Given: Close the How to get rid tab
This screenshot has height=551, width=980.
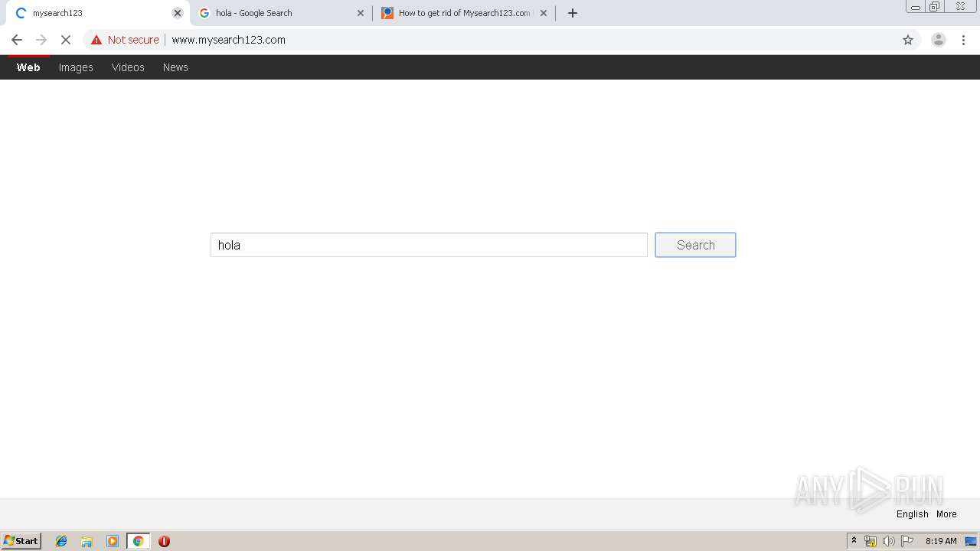Looking at the screenshot, I should point(544,13).
